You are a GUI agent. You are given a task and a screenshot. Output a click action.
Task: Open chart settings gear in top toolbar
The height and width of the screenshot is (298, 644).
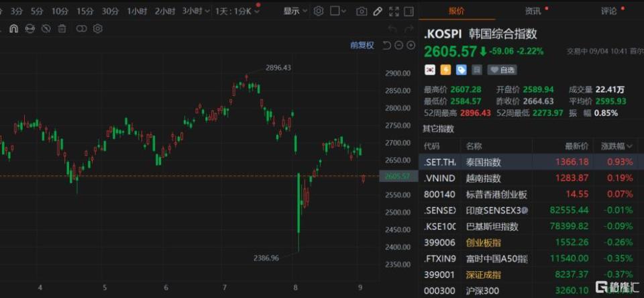click(318, 11)
